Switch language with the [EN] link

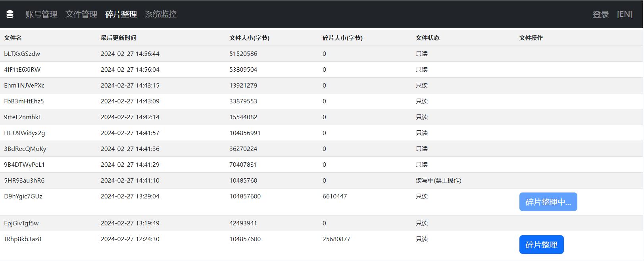[x=625, y=14]
